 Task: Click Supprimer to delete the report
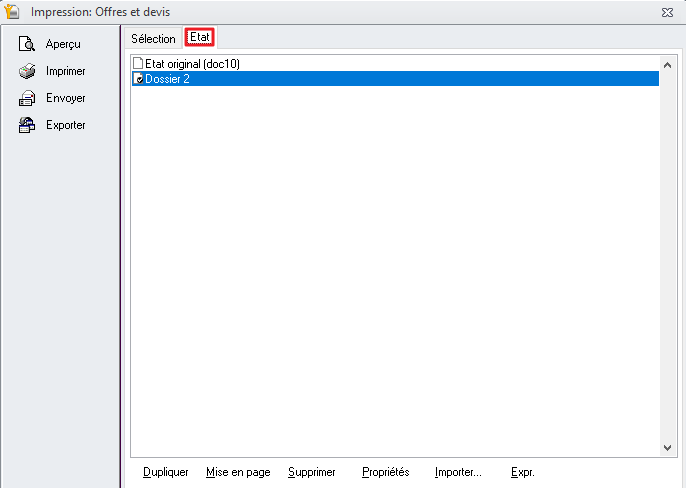[x=311, y=472]
